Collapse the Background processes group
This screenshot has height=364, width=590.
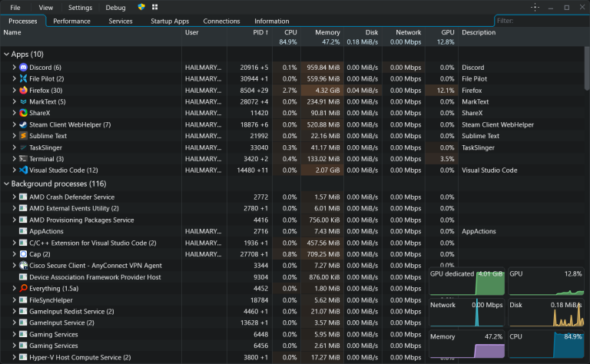pos(6,184)
